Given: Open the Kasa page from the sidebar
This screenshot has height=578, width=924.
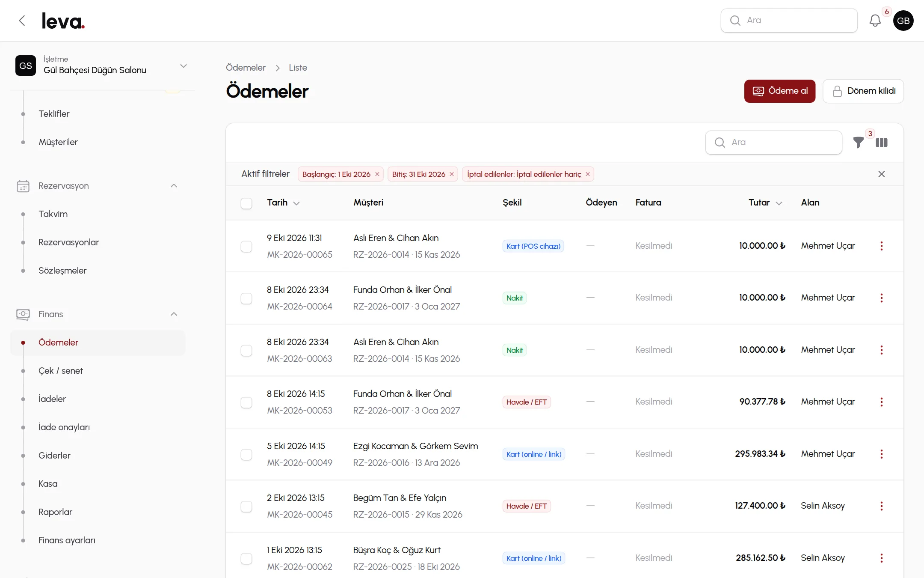Looking at the screenshot, I should (x=48, y=484).
